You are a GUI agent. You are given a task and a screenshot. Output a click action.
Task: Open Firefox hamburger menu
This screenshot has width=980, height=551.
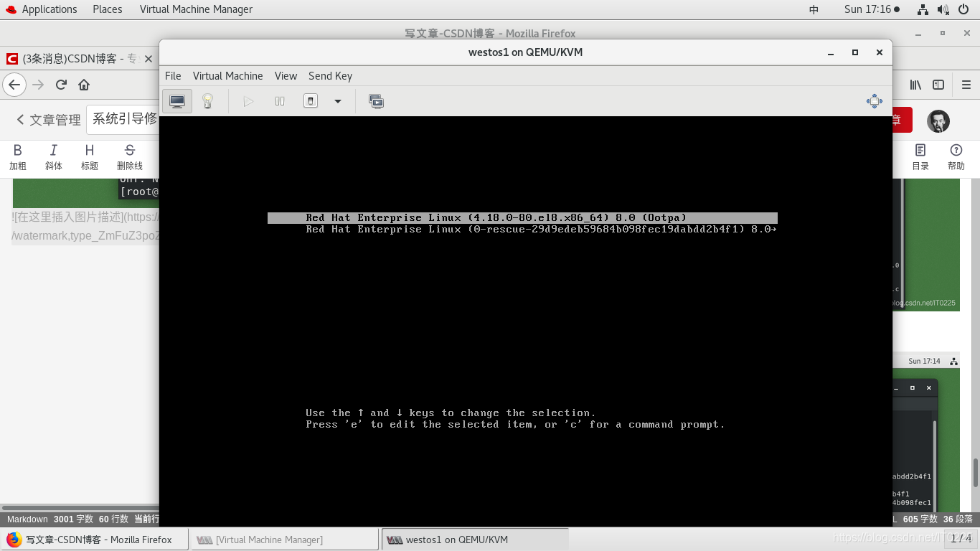(966, 85)
